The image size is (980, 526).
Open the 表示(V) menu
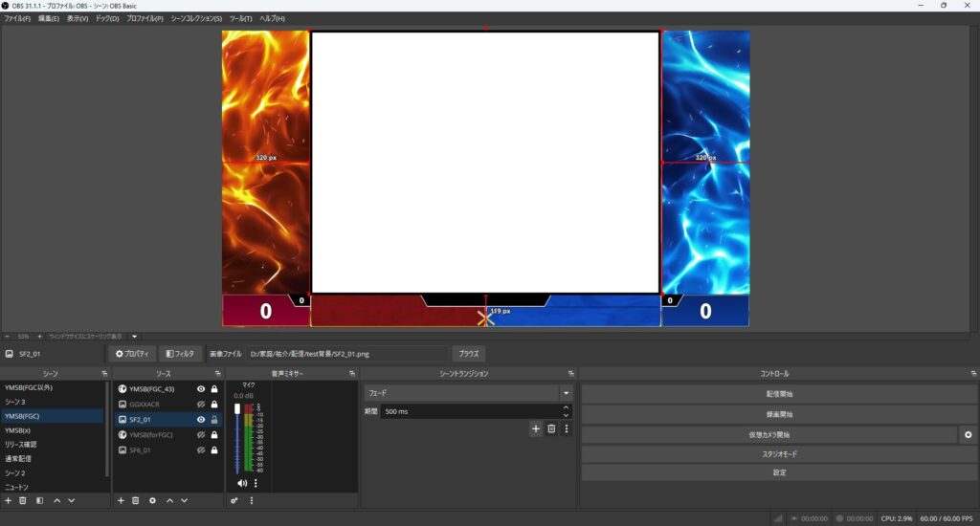click(78, 19)
